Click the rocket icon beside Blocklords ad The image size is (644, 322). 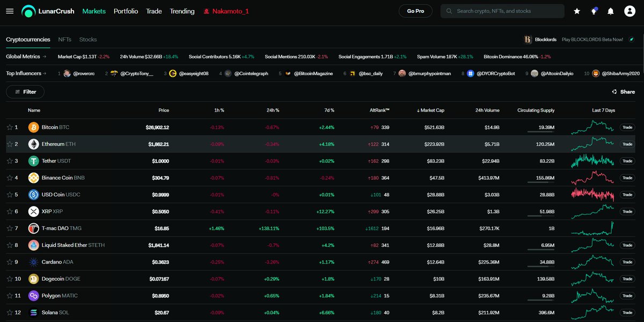point(632,40)
